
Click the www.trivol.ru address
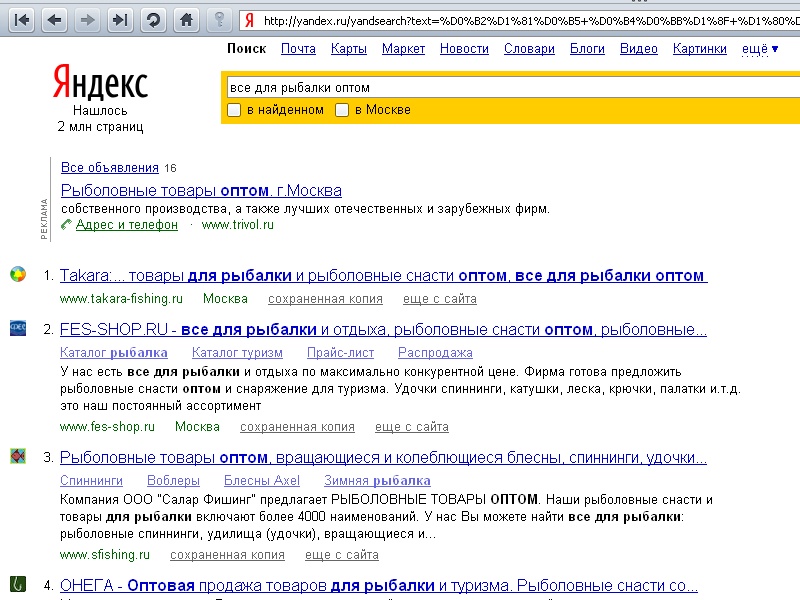pyautogui.click(x=237, y=224)
